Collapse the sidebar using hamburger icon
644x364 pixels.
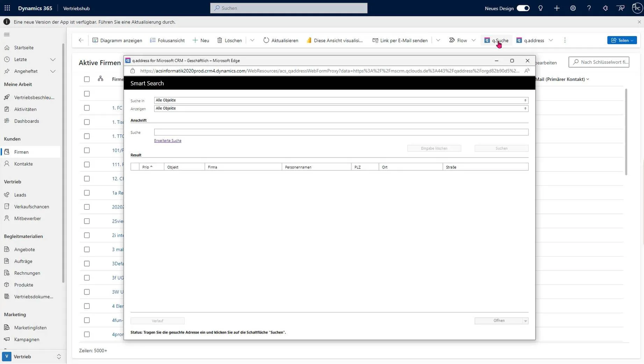[x=7, y=34]
